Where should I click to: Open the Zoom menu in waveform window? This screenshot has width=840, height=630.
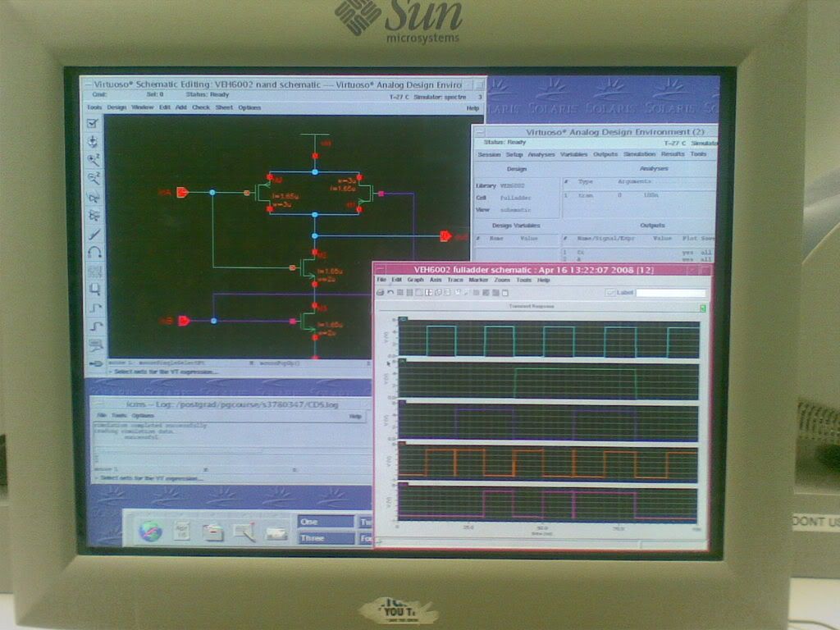502,280
